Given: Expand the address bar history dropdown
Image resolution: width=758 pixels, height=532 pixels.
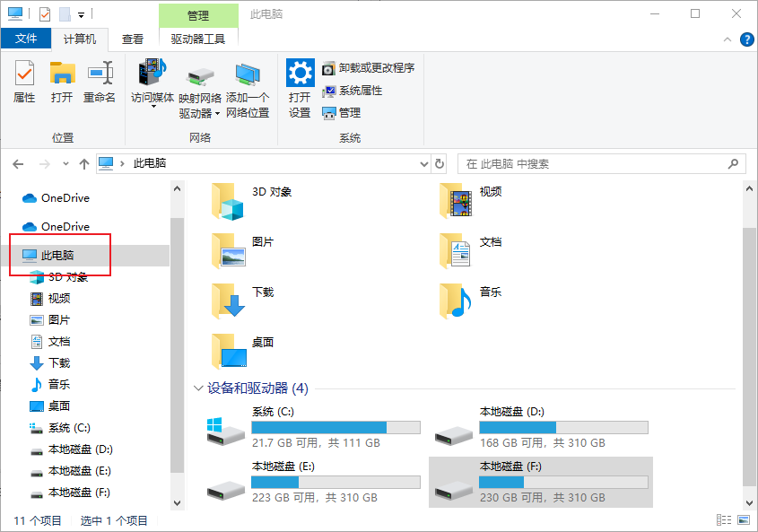Looking at the screenshot, I should click(424, 164).
